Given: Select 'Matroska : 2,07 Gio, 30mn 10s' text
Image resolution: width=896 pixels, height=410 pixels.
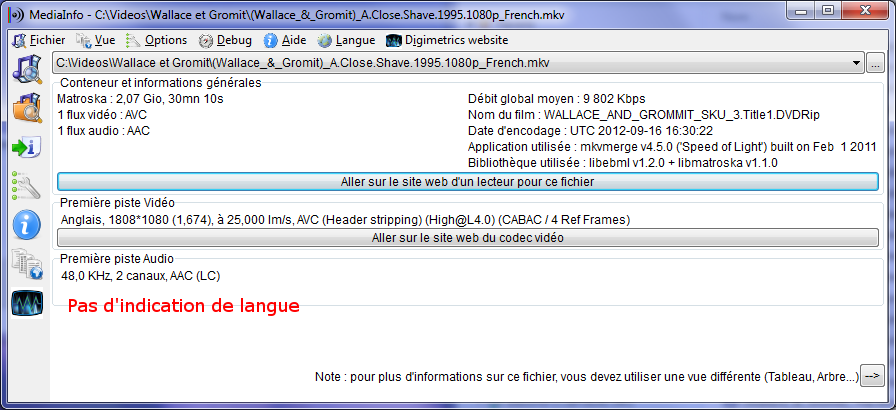Looking at the screenshot, I should tap(141, 99).
